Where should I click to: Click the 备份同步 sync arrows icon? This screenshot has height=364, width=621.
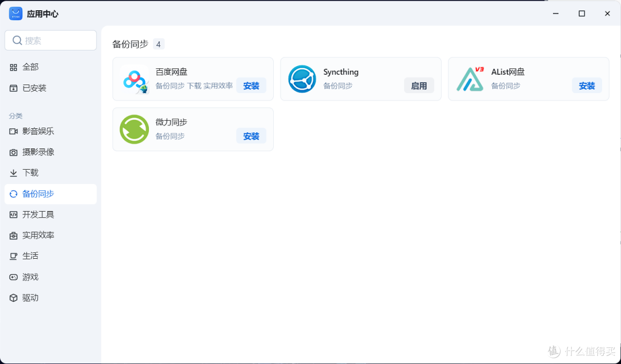pos(13,194)
